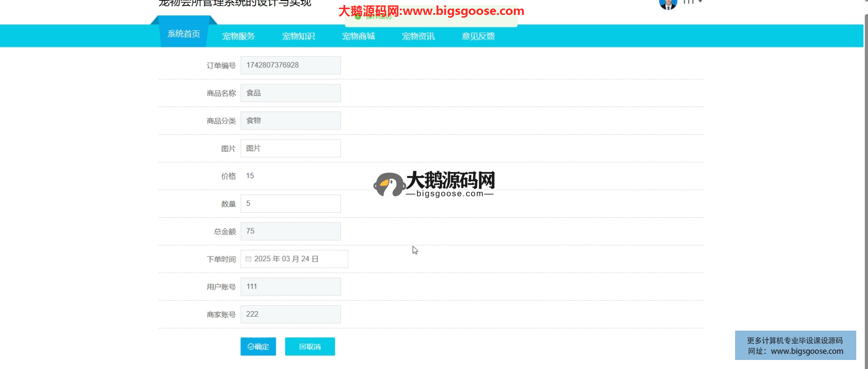The width and height of the screenshot is (868, 369).
Task: Navigate to 宠物商城
Action: pos(358,36)
